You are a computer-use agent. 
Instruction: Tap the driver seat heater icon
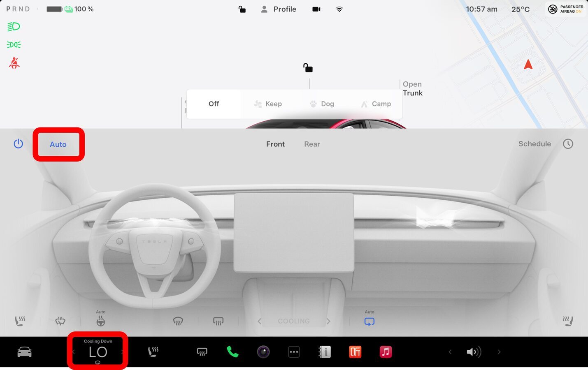[x=20, y=321]
